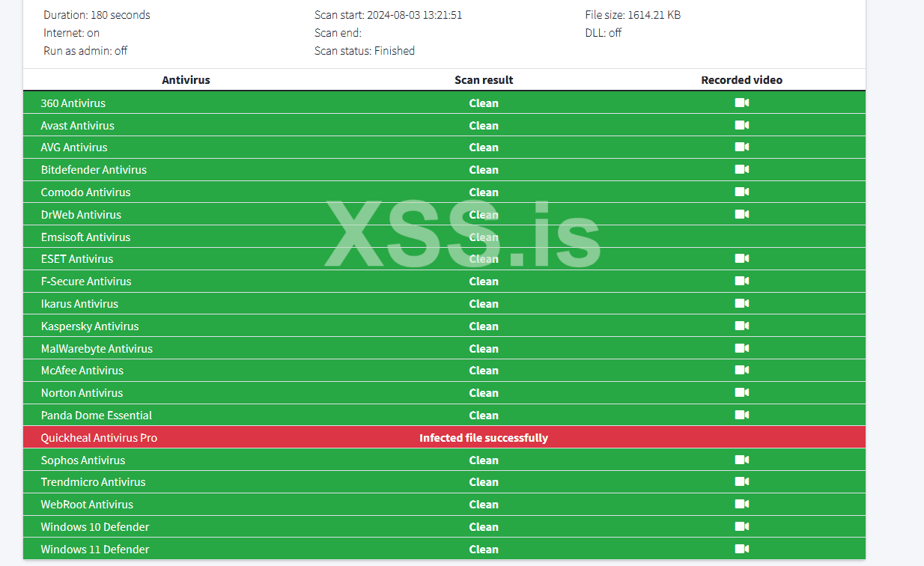
Task: Open Kaspersky Antivirus video recording
Action: (741, 326)
